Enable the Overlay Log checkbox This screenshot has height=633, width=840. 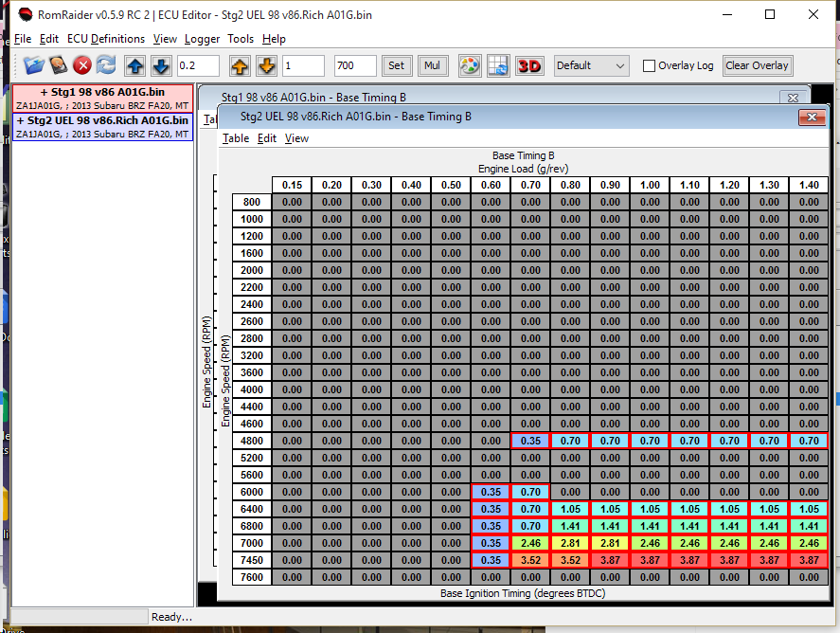[x=649, y=66]
